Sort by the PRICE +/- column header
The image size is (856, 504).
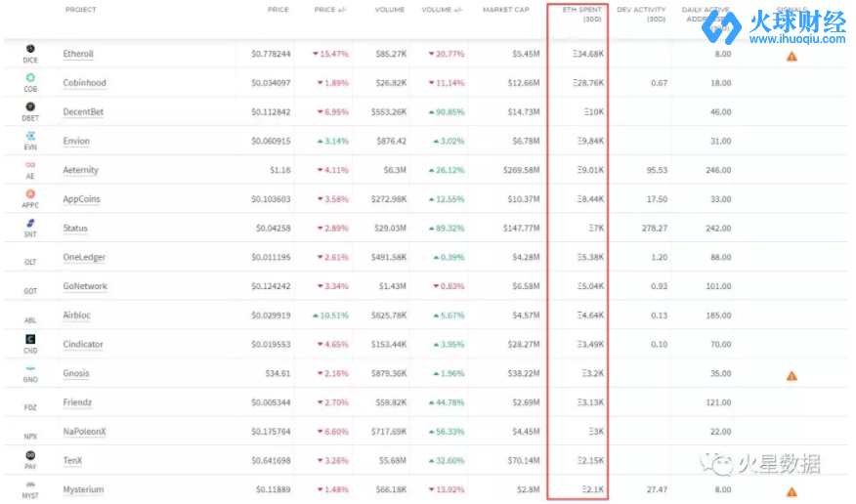[x=330, y=10]
